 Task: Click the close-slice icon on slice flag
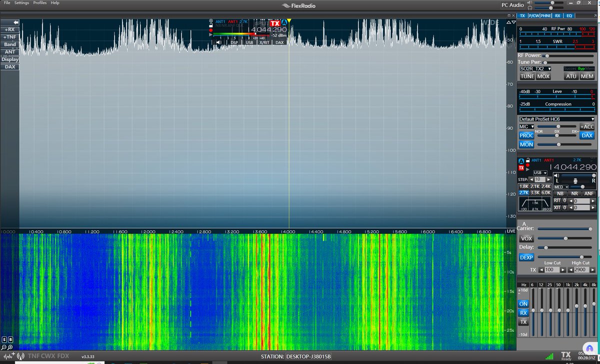[x=211, y=21]
